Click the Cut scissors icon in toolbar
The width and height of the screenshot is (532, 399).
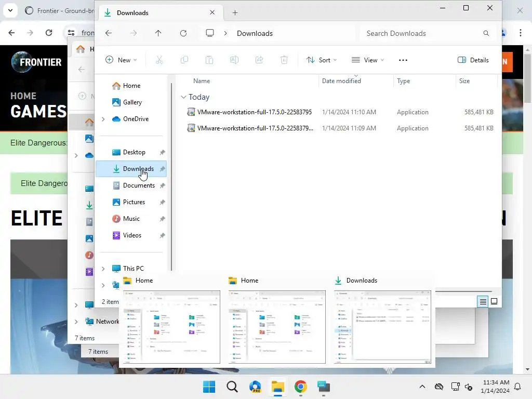[159, 60]
